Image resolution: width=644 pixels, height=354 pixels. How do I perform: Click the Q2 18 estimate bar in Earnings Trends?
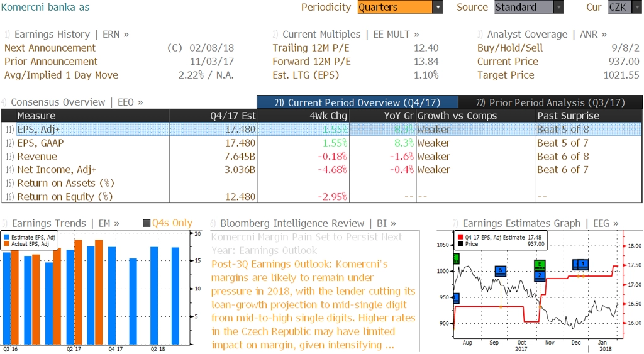click(154, 296)
